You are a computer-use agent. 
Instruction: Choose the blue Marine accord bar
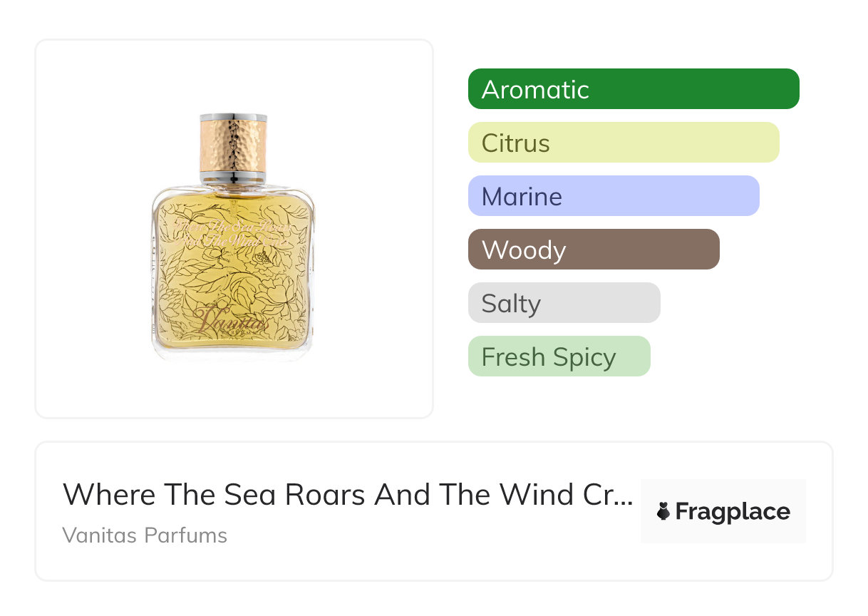point(614,196)
